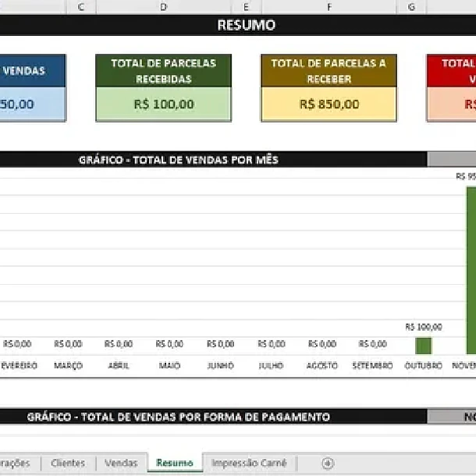Click Total de Parcelas Recebidas header
This screenshot has height=476, width=476.
164,71
